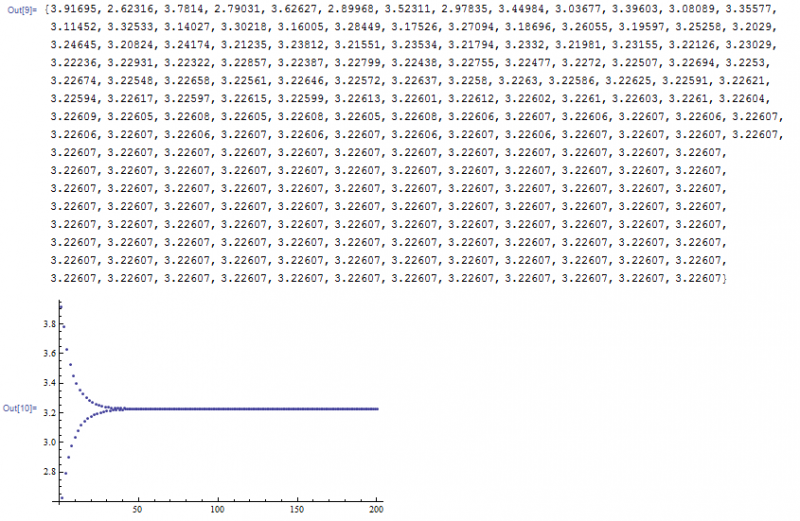Click the value 3.26055
This screenshot has height=521, width=800.
point(585,27)
